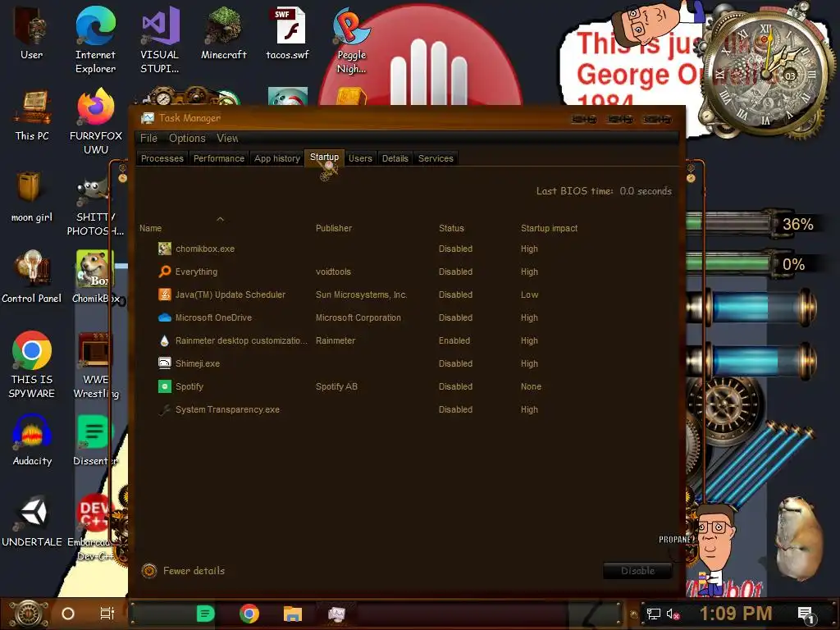The image size is (840, 630).
Task: Open the File menu in Task Manager
Action: tap(148, 138)
